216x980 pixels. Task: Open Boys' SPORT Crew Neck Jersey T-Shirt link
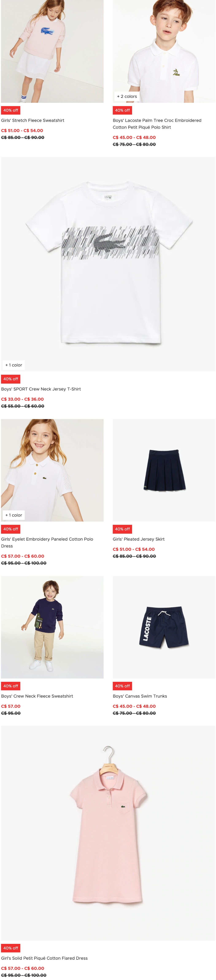click(41, 389)
